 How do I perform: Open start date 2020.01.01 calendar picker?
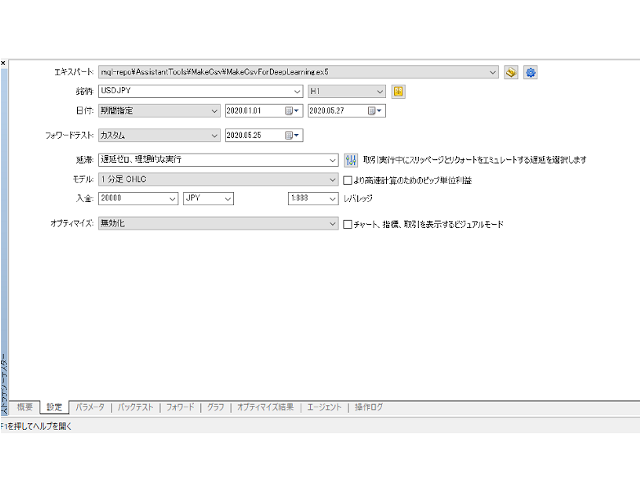point(292,111)
